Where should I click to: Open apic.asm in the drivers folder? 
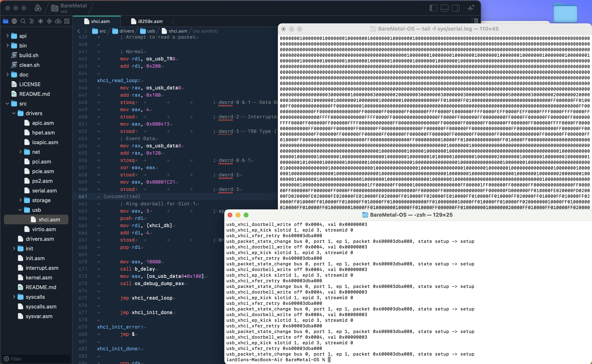pos(43,123)
